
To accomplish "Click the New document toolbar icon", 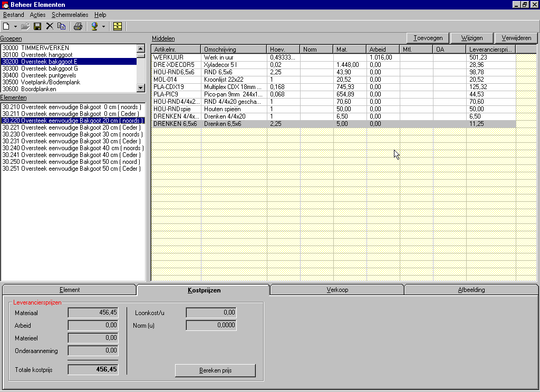I will click(x=6, y=26).
